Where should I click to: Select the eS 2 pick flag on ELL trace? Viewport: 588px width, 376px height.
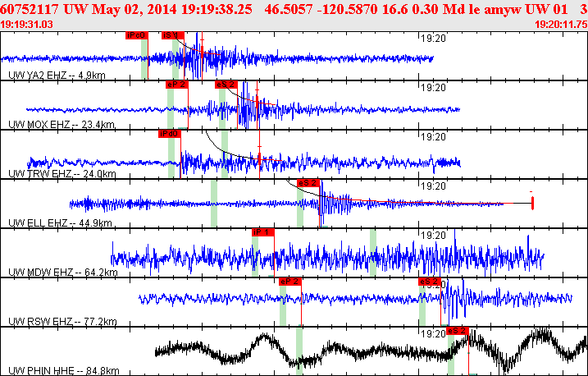(x=308, y=183)
